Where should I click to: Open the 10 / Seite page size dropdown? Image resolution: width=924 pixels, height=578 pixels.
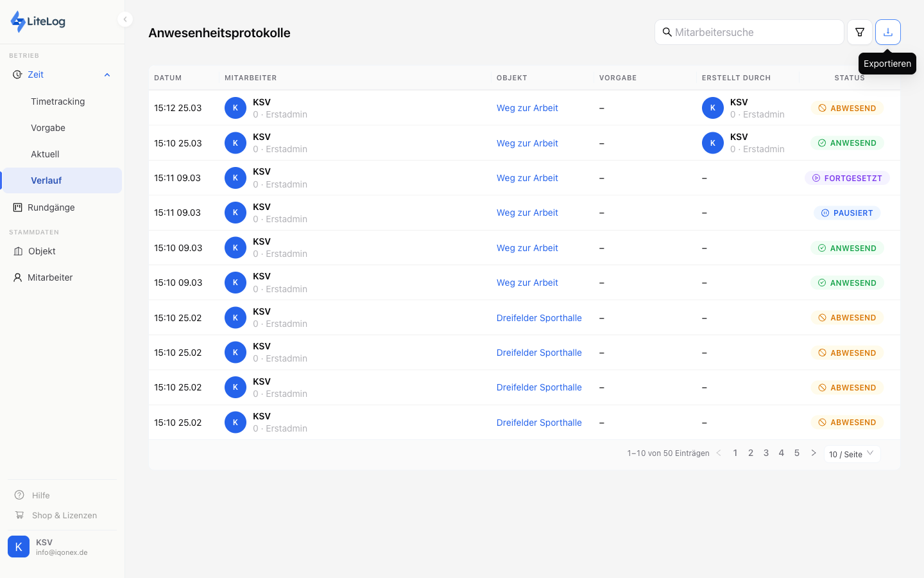(x=851, y=454)
